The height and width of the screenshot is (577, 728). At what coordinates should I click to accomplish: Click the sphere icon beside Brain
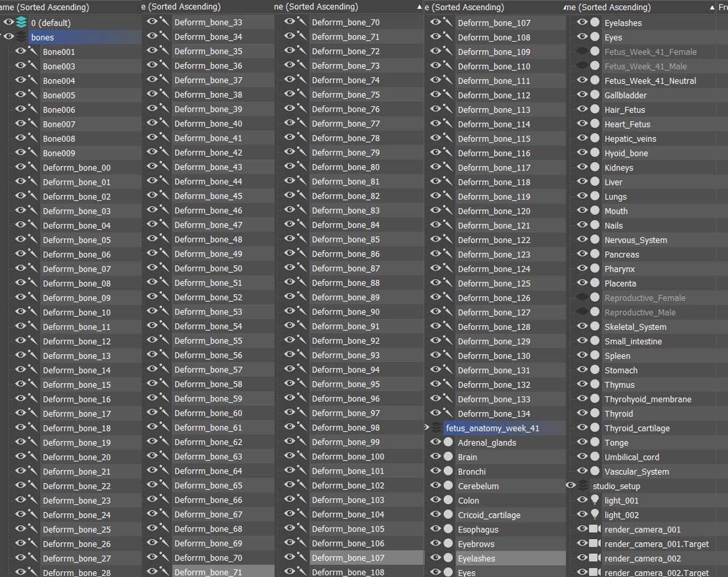pos(449,456)
